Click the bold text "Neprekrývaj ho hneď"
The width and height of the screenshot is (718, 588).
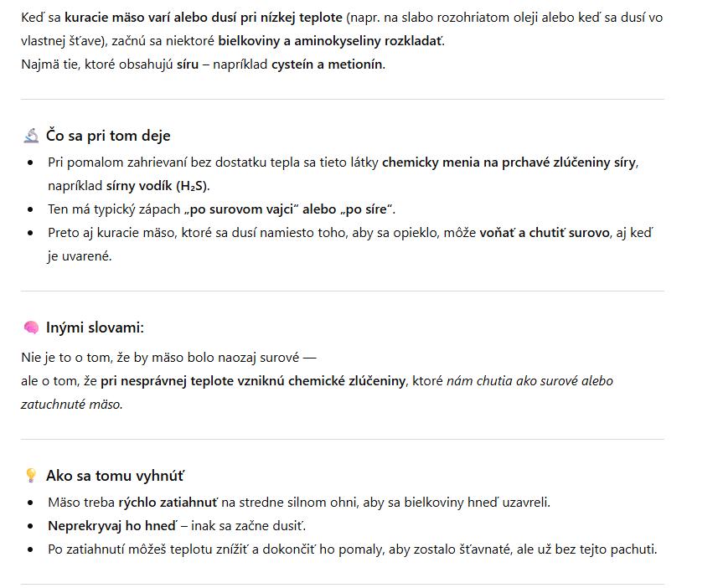coord(112,526)
